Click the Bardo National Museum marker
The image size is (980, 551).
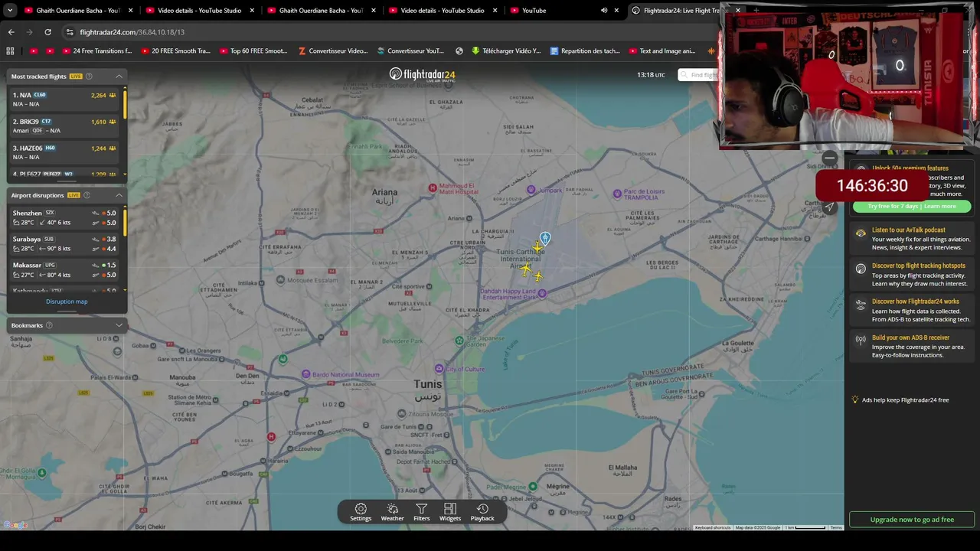306,374
